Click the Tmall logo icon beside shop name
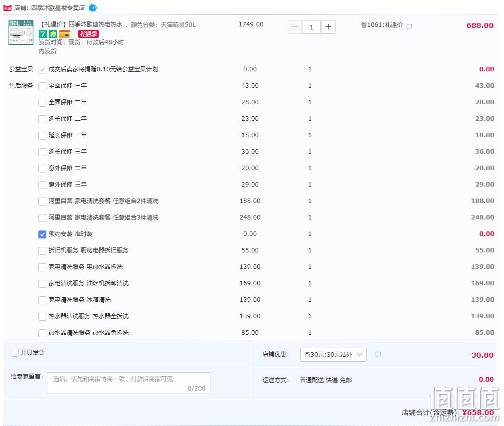504x426 pixels. 7,7
